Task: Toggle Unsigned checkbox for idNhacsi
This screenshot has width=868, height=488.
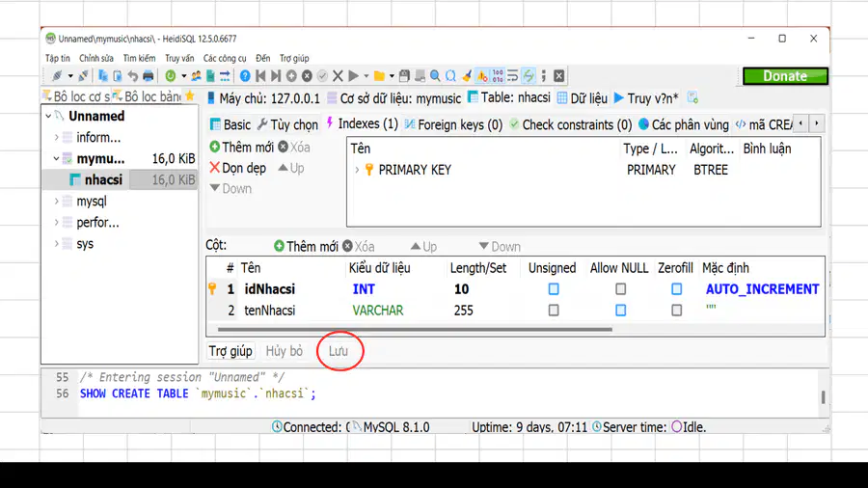Action: click(x=554, y=288)
